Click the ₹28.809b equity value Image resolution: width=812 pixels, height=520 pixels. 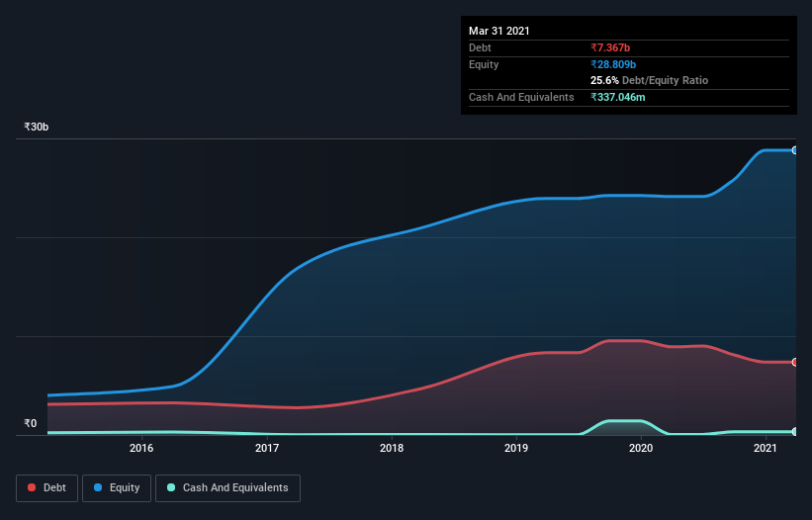613,64
